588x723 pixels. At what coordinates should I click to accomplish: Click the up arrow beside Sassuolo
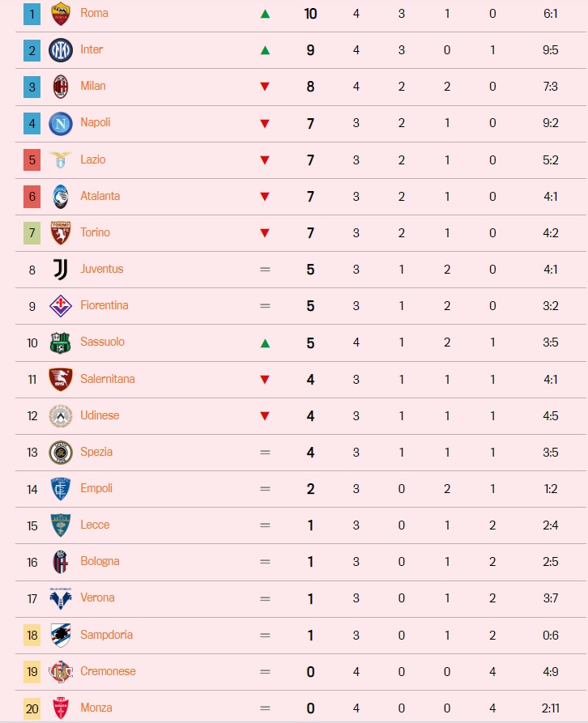pyautogui.click(x=264, y=342)
